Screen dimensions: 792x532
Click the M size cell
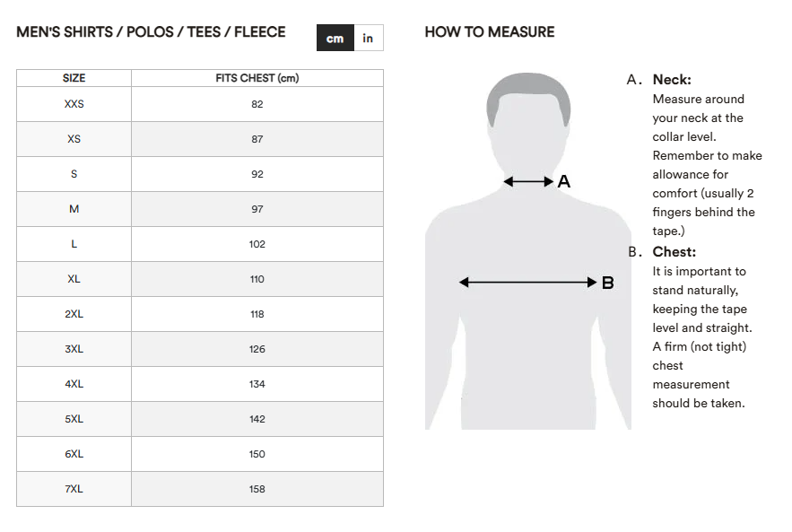(74, 209)
